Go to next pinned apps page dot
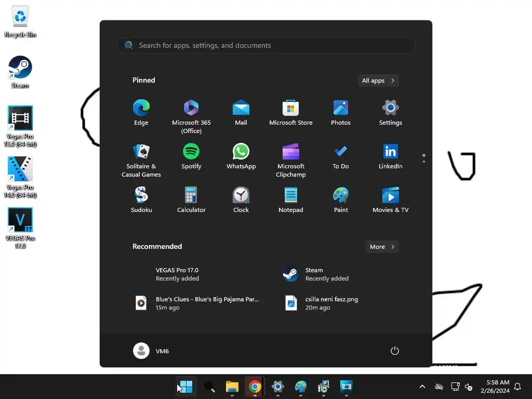 (x=424, y=162)
